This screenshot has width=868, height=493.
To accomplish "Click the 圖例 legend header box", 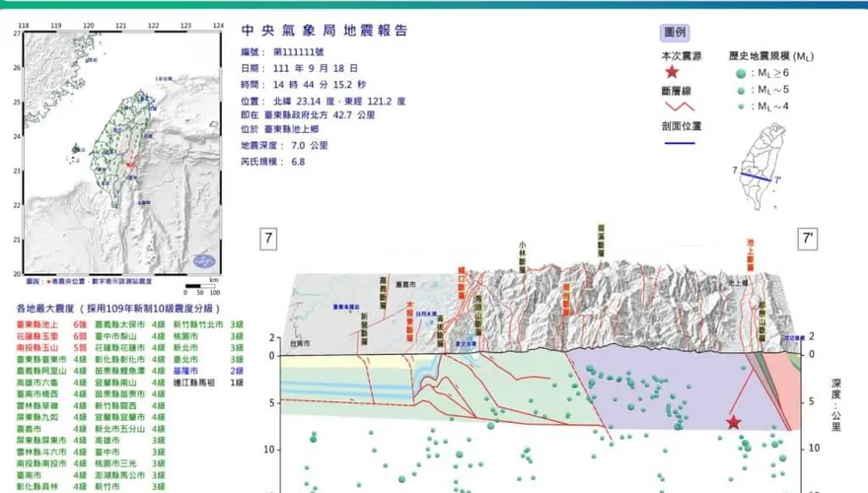I will pyautogui.click(x=675, y=33).
